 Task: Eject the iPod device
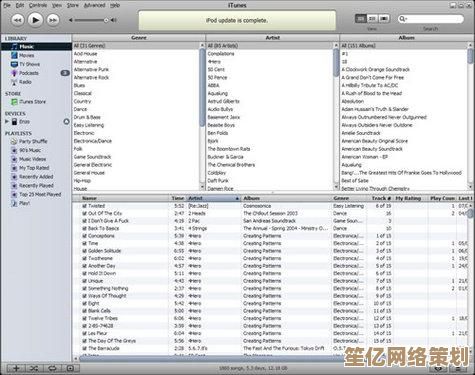(66, 122)
